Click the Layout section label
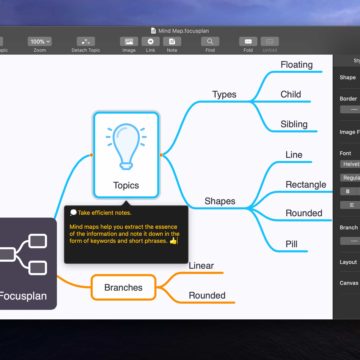Screen dimensions: 360x360 point(348,262)
